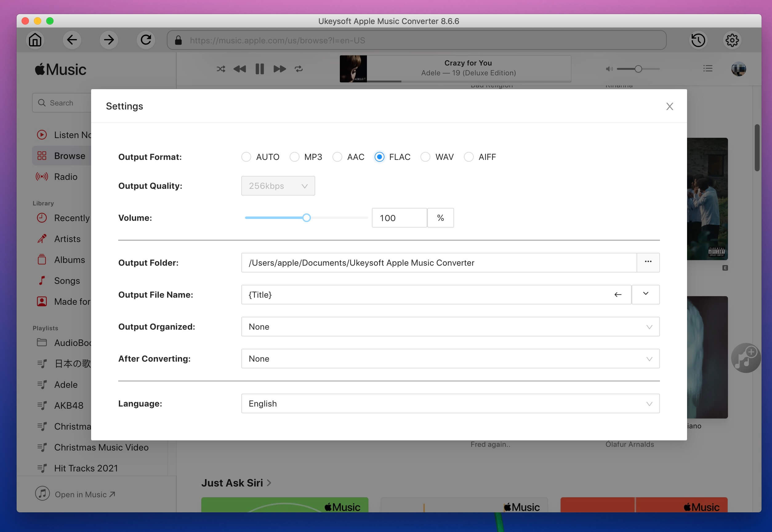Click the Output Folder browse button
772x532 pixels.
648,262
